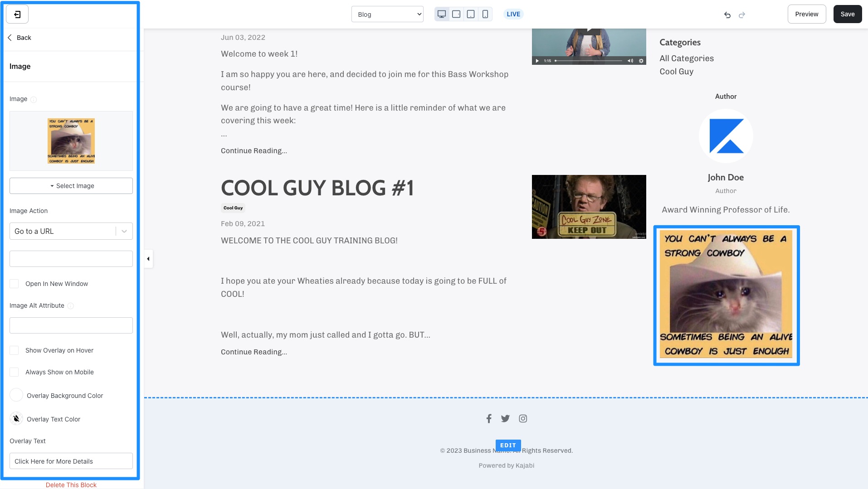Click the redo arrow icon
Screen dimensions: 868x489
click(742, 15)
